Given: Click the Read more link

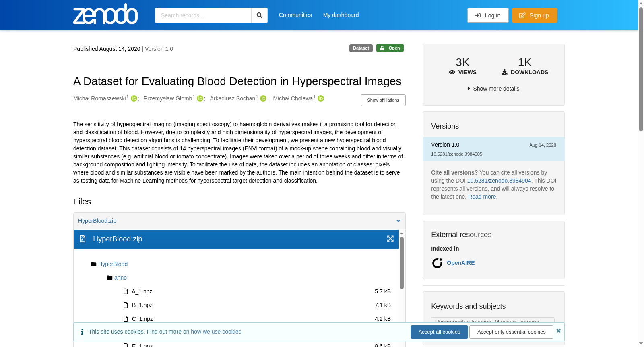Looking at the screenshot, I should click(x=482, y=197).
